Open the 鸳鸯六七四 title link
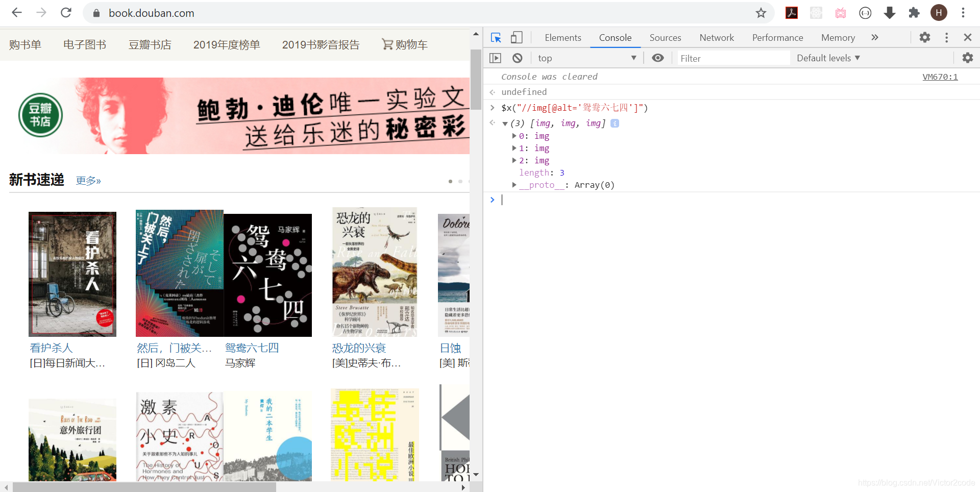980x492 pixels. [x=252, y=348]
